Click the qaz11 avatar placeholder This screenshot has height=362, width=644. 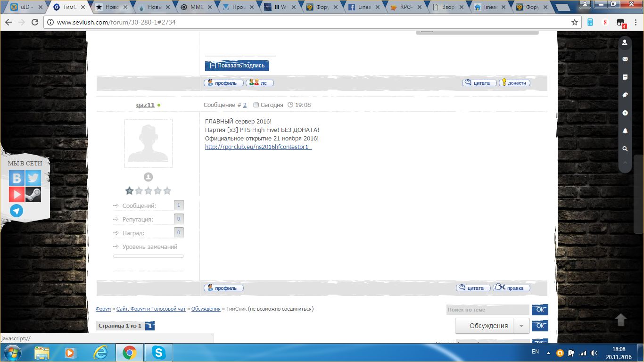pos(149,143)
